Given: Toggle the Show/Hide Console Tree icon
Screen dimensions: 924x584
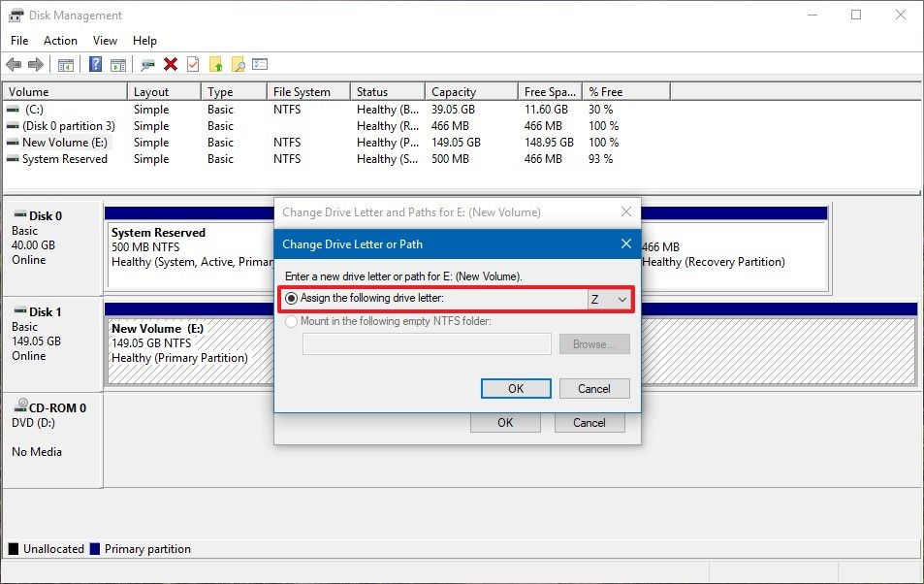Looking at the screenshot, I should click(66, 64).
